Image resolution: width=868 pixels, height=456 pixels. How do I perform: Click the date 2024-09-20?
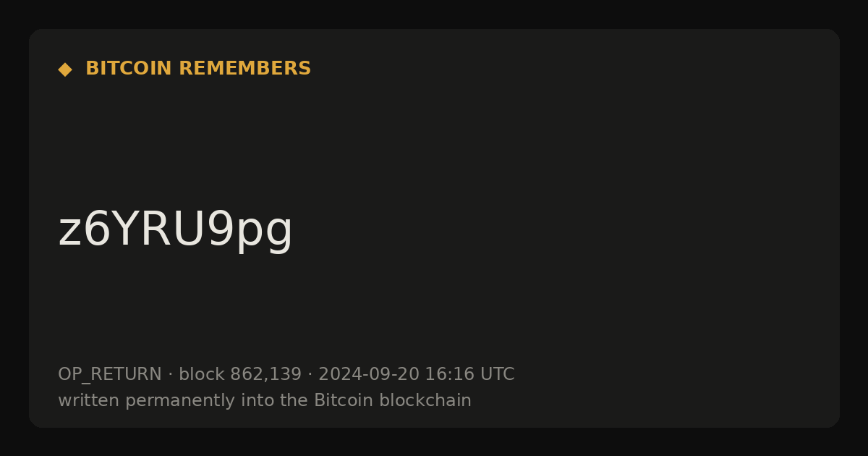pos(369,374)
